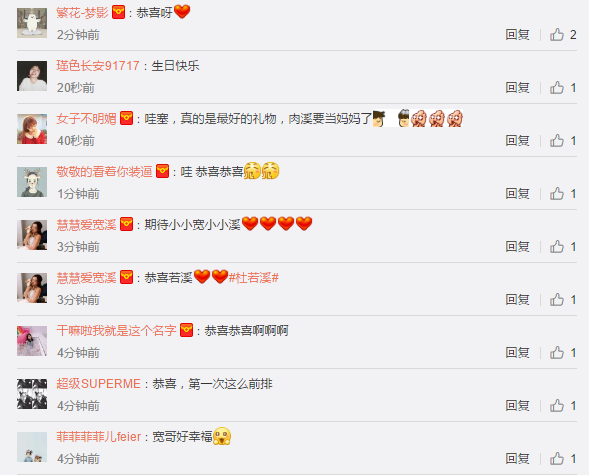The height and width of the screenshot is (475, 589).
Task: Click 敬敬的看着你装逼's deer avatar
Action: (x=32, y=182)
